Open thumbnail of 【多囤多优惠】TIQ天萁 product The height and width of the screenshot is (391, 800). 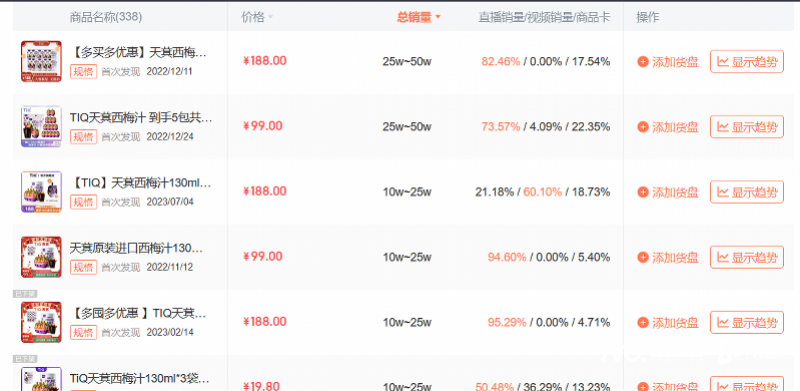click(41, 323)
